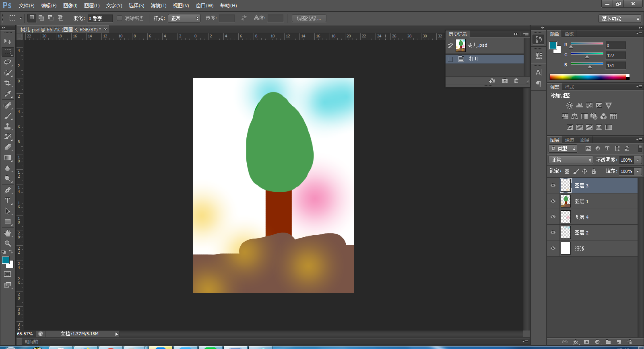
Task: Switch to the 通道 channels tab
Action: [569, 140]
